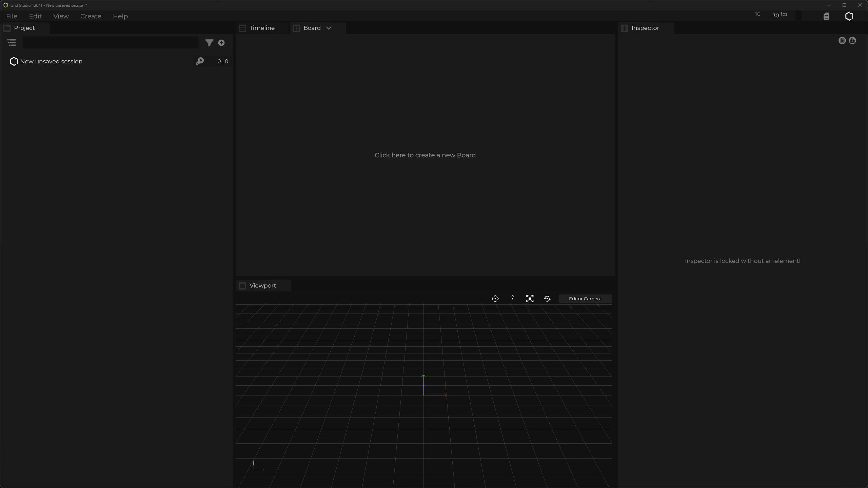
Task: Click the 30 fps frame rate selector
Action: pyautogui.click(x=780, y=15)
